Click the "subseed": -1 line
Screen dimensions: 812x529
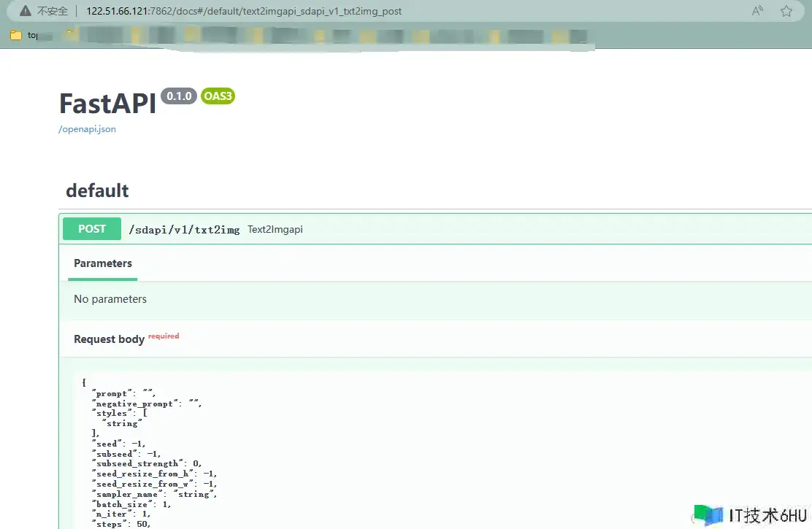[x=126, y=454]
